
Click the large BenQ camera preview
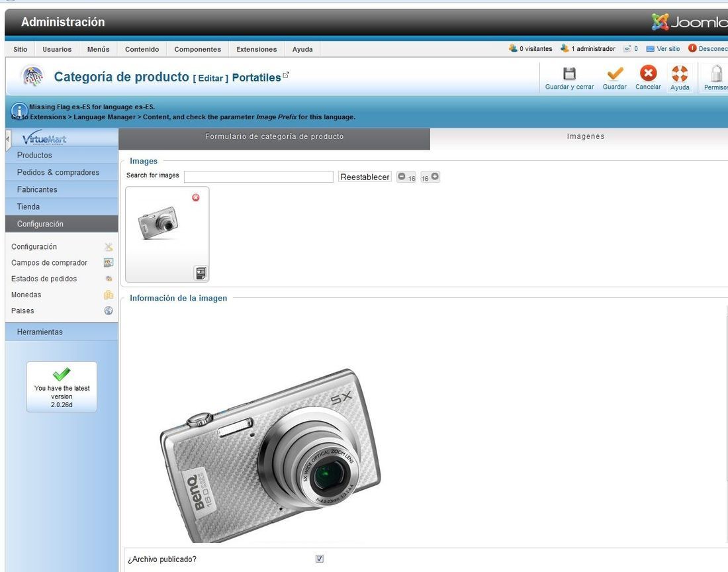click(x=270, y=455)
